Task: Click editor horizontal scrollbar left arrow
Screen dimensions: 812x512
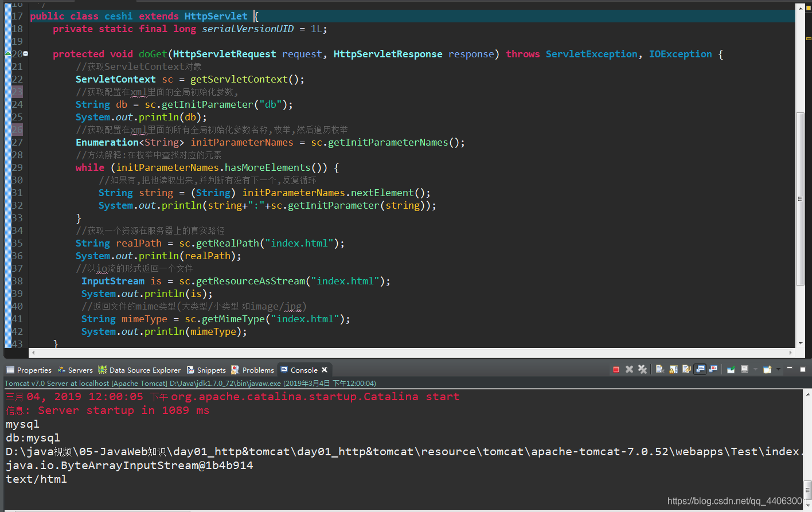Action: (x=33, y=353)
